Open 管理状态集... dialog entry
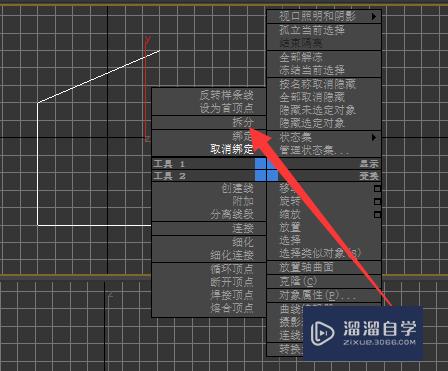448x371 pixels. coord(314,151)
